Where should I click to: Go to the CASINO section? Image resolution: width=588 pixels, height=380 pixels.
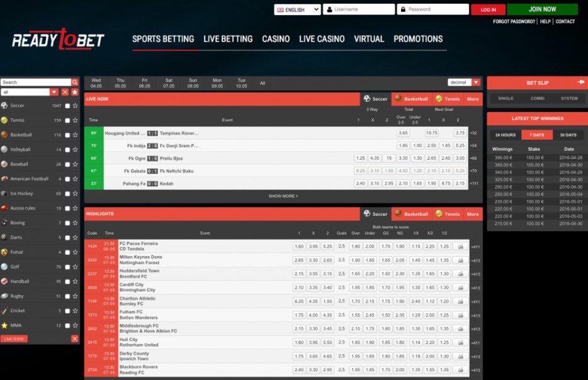pyautogui.click(x=276, y=39)
